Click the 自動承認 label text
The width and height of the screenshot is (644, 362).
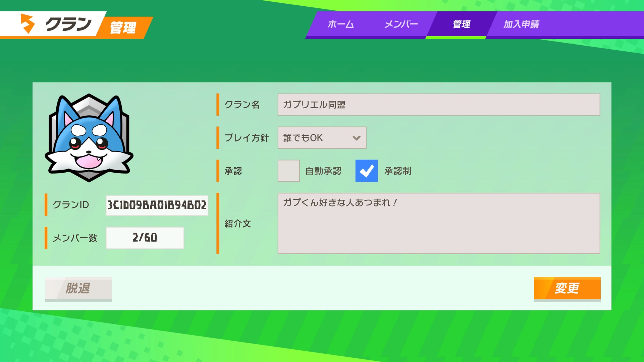tap(323, 171)
